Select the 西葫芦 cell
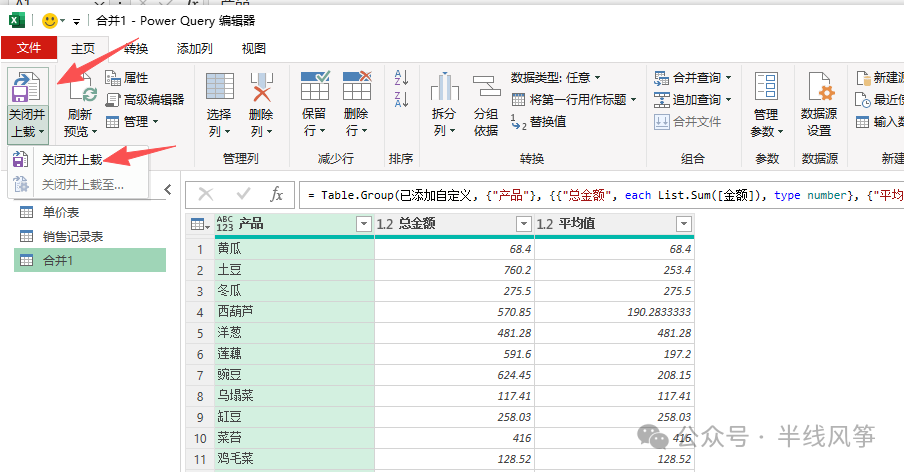Viewport: 904px width, 472px height. coord(295,312)
